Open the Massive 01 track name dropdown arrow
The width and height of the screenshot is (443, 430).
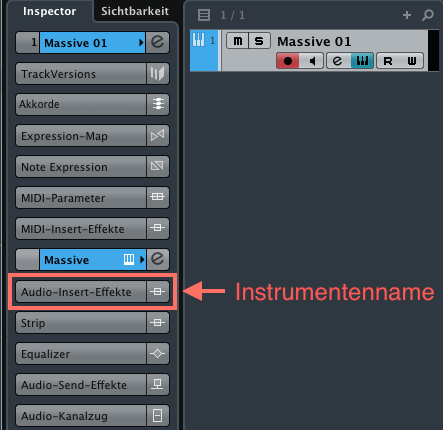coord(141,43)
